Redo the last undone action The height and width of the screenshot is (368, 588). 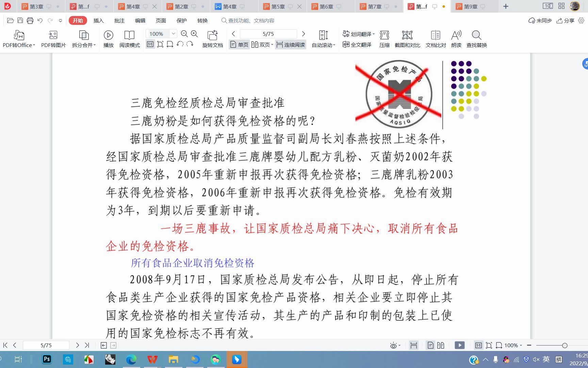point(50,20)
